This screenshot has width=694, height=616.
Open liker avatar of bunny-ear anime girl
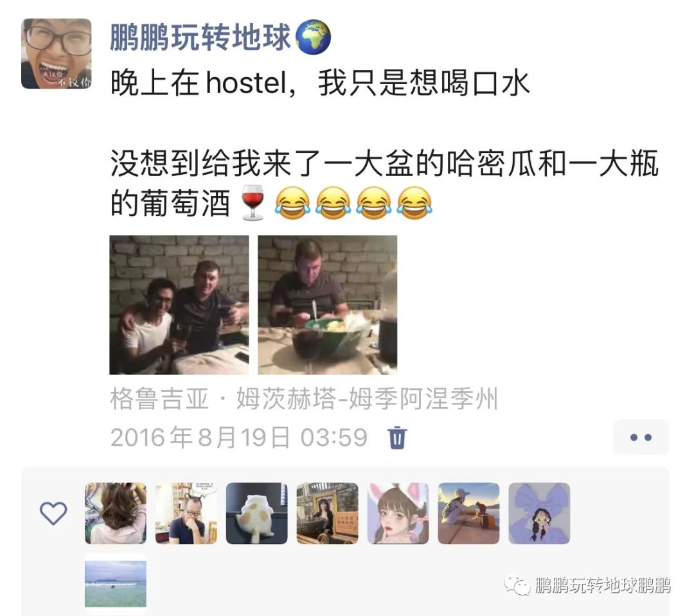(398, 513)
